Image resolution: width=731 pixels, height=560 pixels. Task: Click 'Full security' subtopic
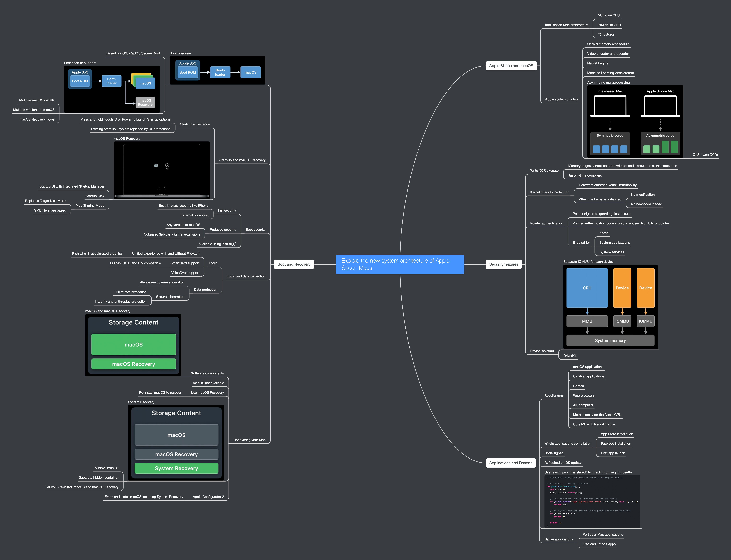coord(227,210)
